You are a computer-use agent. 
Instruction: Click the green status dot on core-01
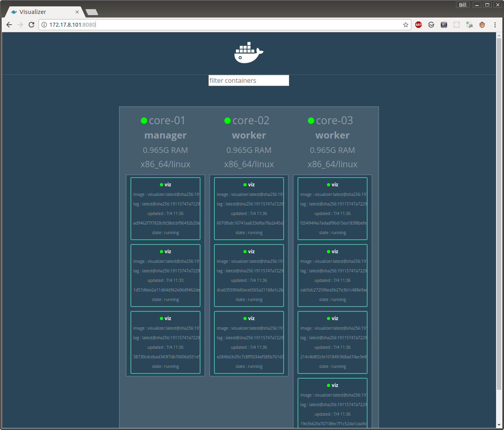pyautogui.click(x=144, y=120)
